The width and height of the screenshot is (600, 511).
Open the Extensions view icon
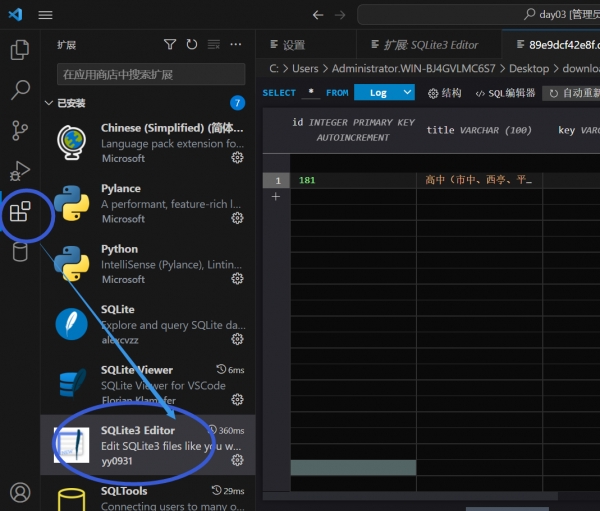pos(20,211)
